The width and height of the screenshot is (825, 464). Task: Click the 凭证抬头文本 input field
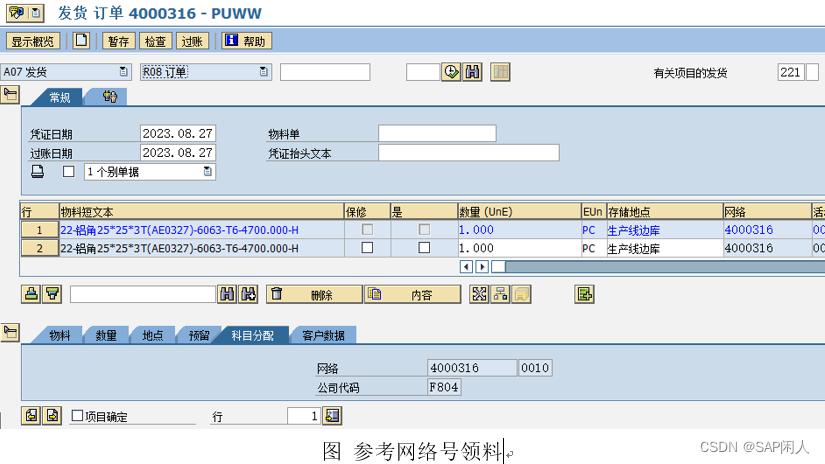pos(469,153)
